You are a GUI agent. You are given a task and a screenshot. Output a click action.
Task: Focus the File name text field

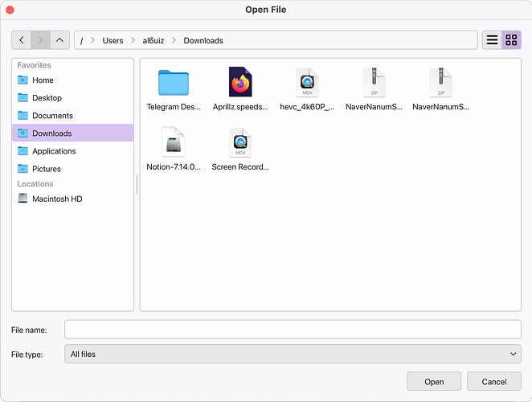[x=293, y=330]
